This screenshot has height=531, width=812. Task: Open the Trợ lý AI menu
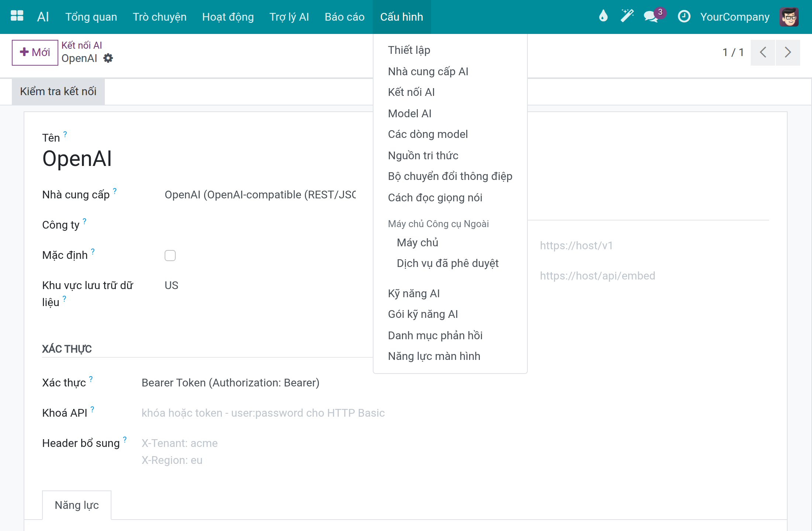[x=289, y=17]
